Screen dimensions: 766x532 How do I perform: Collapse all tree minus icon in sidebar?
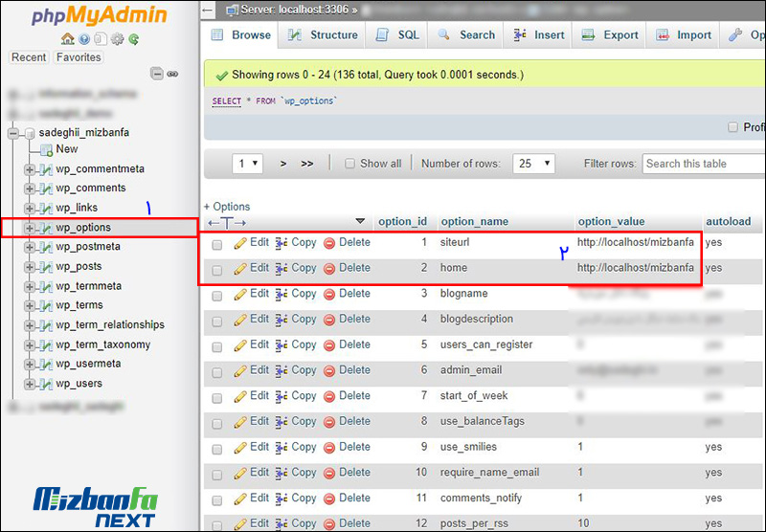[x=157, y=74]
